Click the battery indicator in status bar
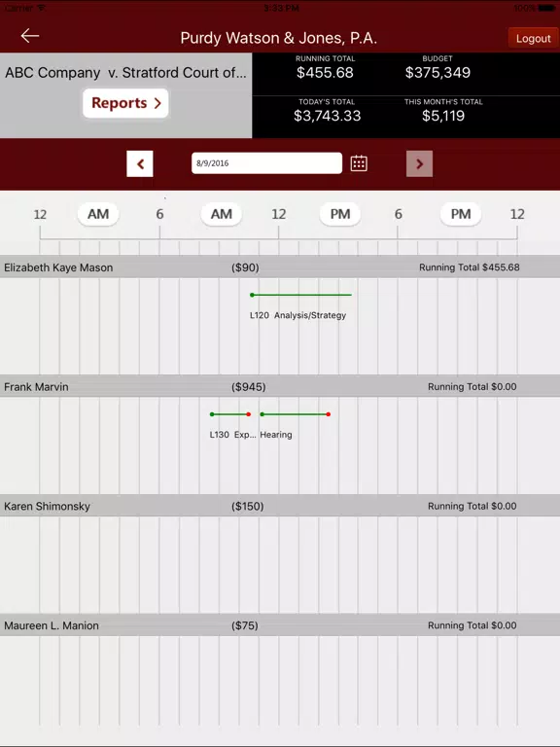 [546, 8]
